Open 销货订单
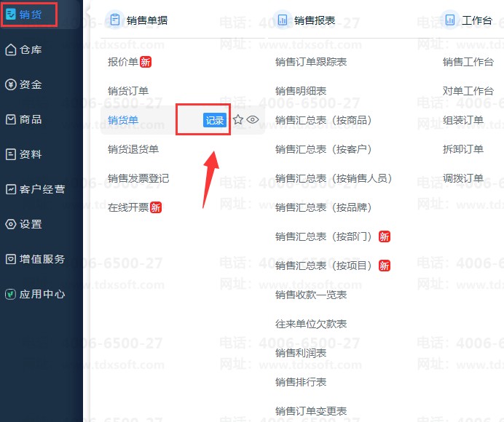Viewport: 504px width, 422px height. [x=128, y=91]
